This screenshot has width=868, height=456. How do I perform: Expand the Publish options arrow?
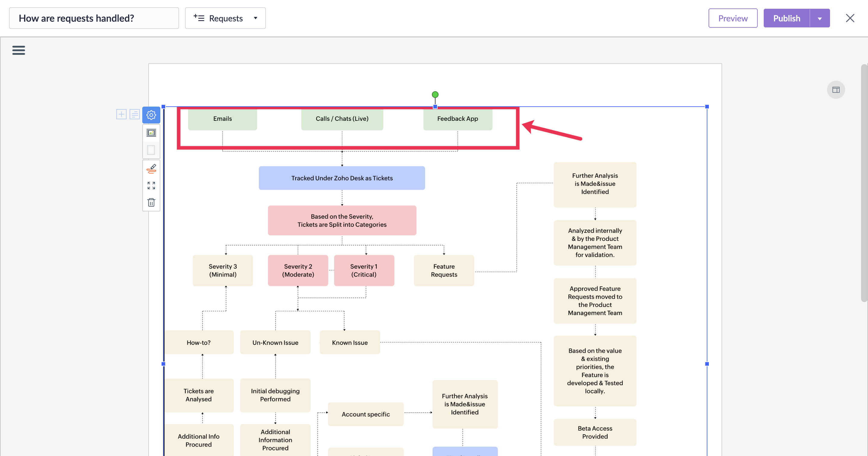click(819, 18)
